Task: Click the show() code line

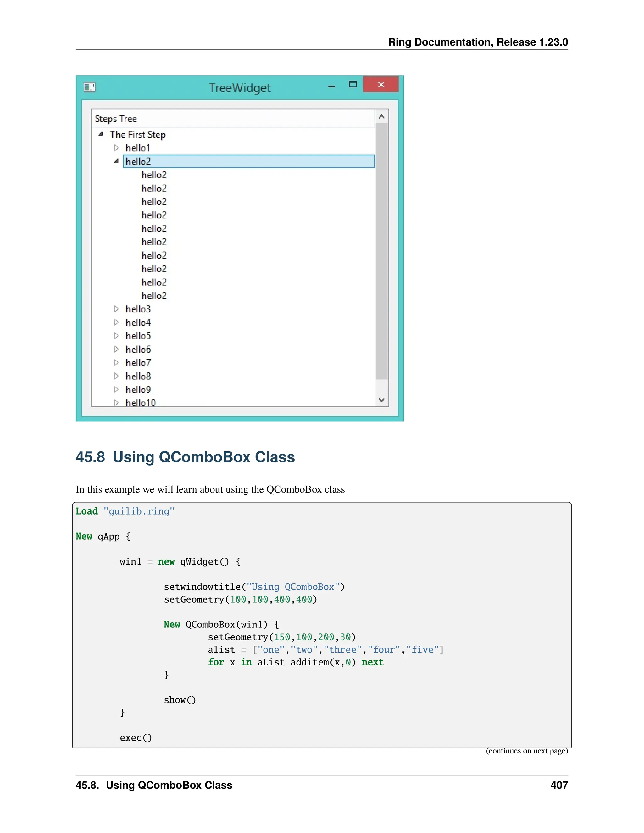Action: point(180,700)
